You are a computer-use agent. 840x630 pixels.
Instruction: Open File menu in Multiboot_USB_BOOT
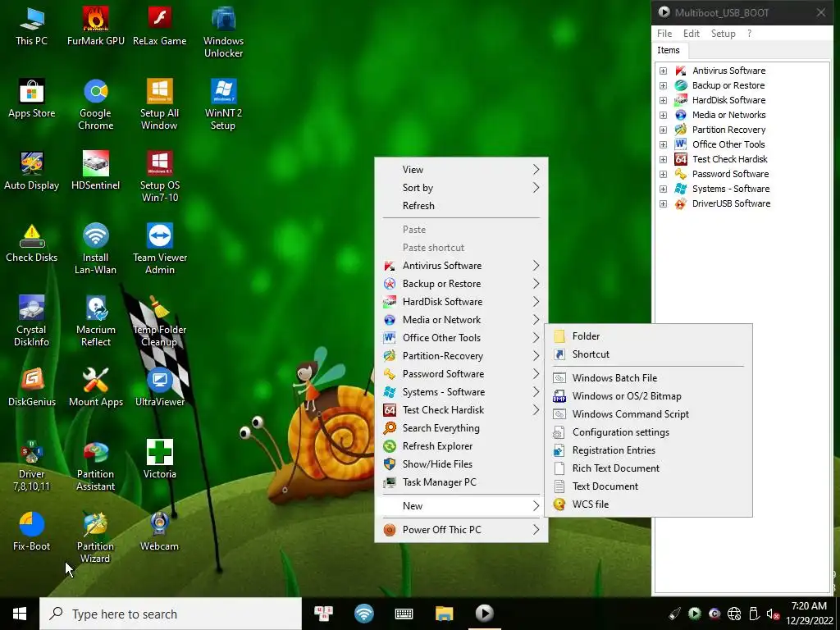point(664,33)
